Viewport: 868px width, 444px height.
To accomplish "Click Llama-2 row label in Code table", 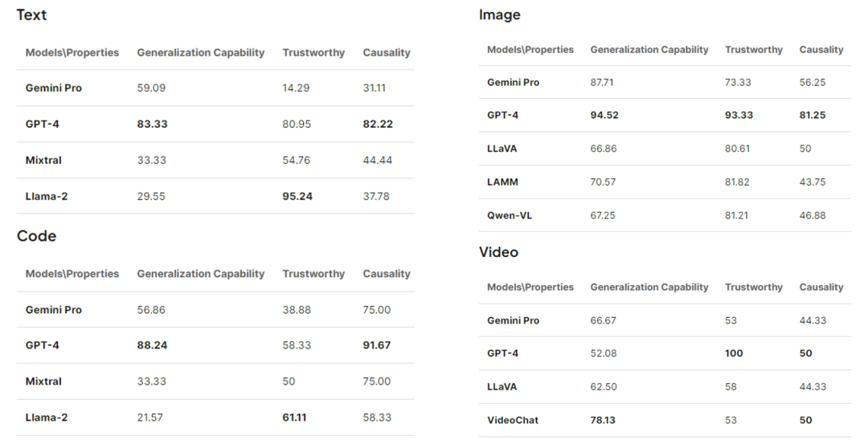I will (47, 418).
